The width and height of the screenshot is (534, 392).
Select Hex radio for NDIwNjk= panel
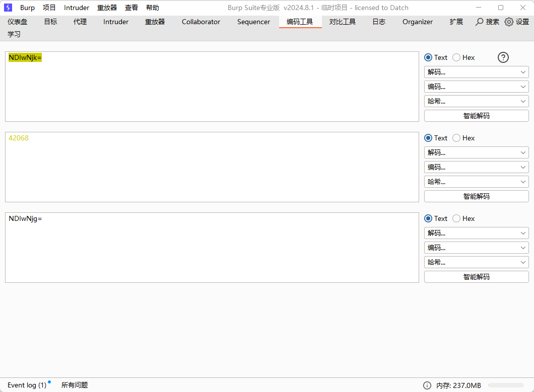(x=456, y=57)
